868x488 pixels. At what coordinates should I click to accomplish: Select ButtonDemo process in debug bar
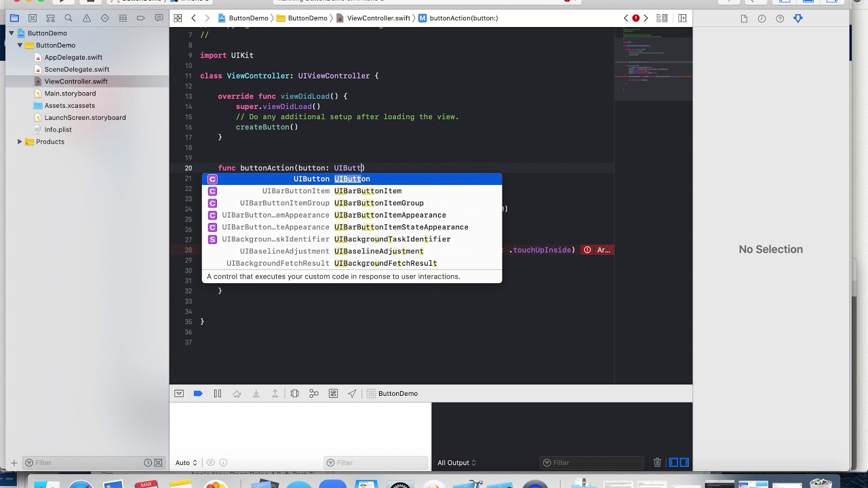[393, 394]
